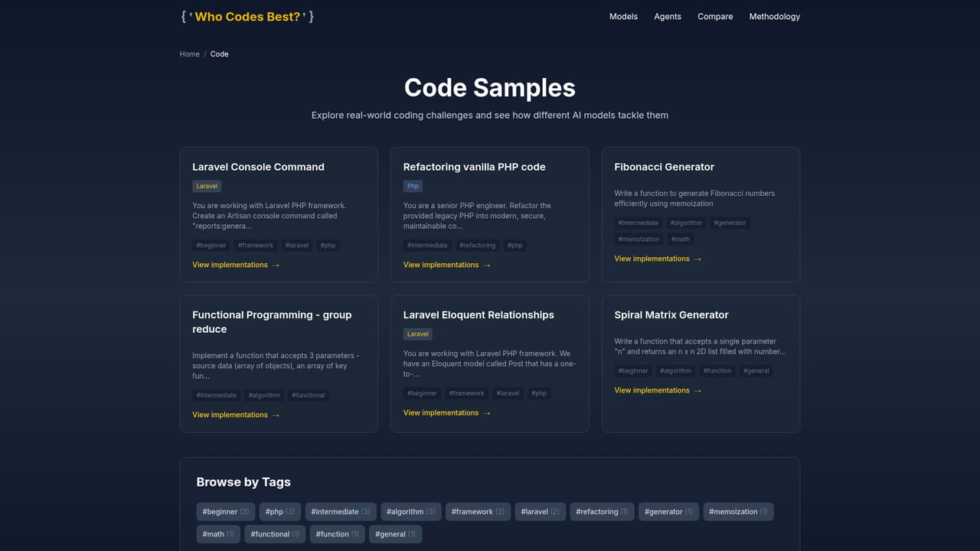Filter by #php tag in Browse by Tags
The image size is (980, 551).
coord(280,512)
